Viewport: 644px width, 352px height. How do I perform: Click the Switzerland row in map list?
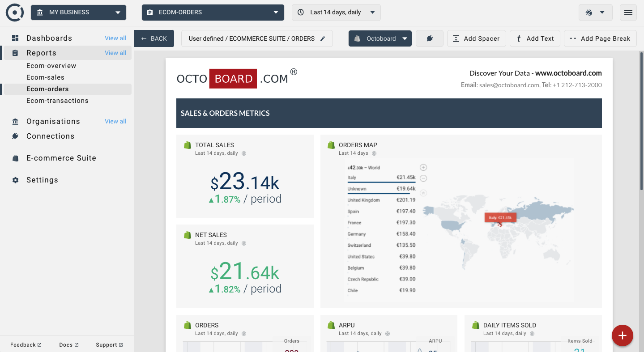point(381,245)
